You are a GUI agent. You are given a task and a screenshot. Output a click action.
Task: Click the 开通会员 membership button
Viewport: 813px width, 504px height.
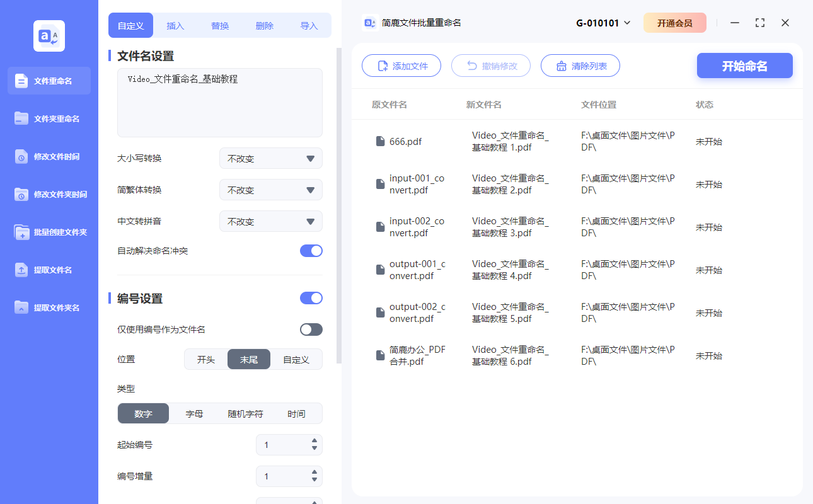point(675,22)
